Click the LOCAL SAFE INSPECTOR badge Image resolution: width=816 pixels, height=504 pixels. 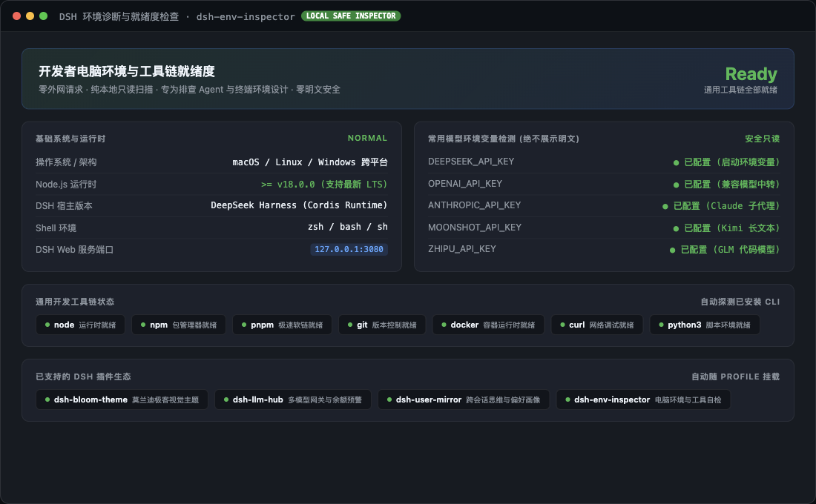click(x=351, y=16)
